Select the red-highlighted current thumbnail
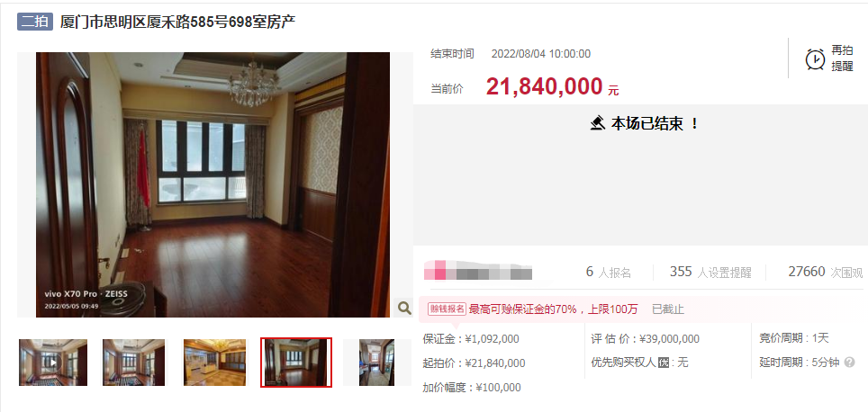 point(296,363)
